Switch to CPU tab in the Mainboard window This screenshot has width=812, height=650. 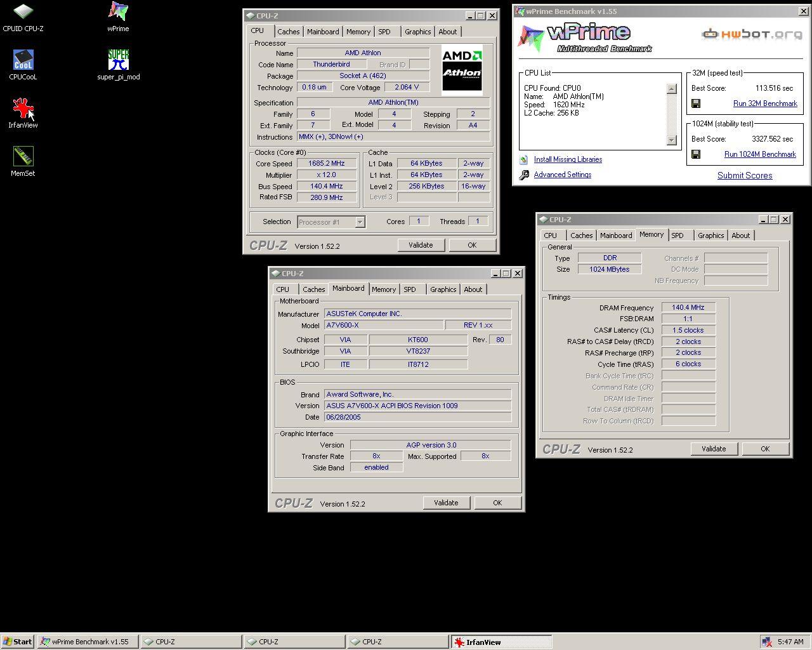pyautogui.click(x=282, y=289)
